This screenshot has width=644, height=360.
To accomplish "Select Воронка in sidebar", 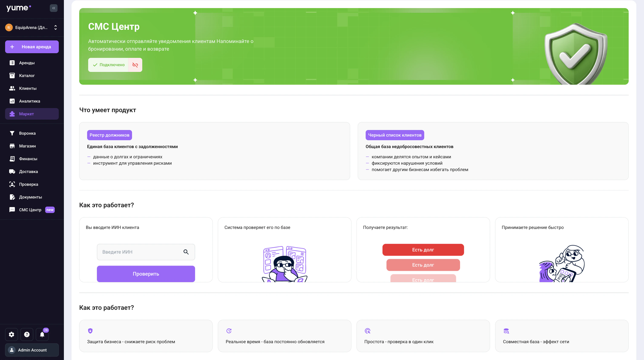I will click(x=27, y=133).
